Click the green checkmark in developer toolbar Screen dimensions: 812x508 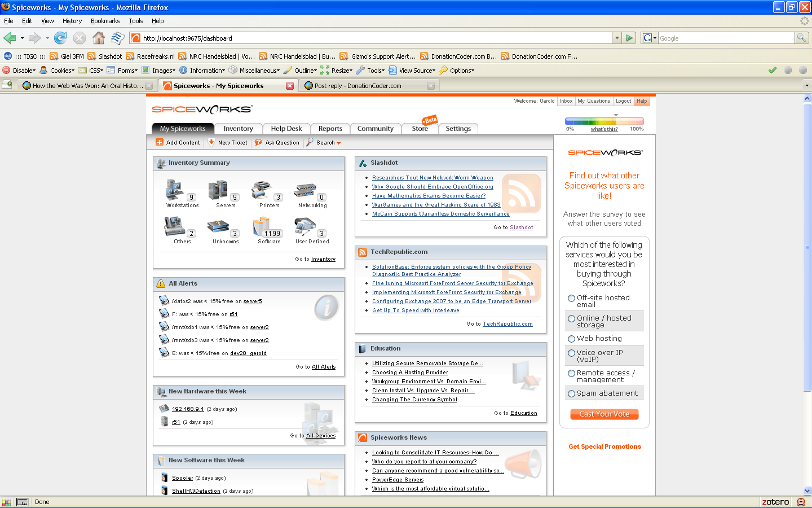pyautogui.click(x=773, y=70)
